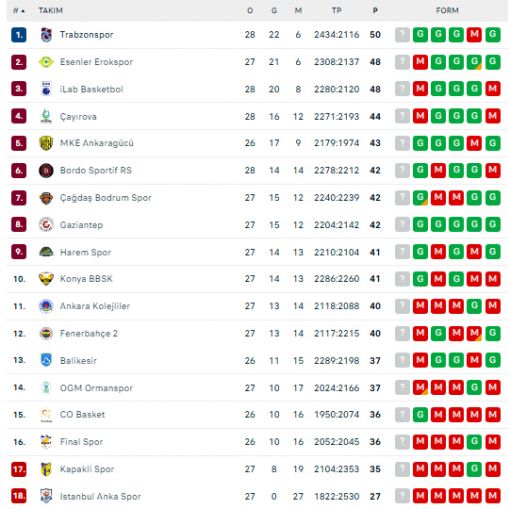Click the Esenler Erokspor team logo
The width and height of the screenshot is (510, 509).
pos(46,62)
